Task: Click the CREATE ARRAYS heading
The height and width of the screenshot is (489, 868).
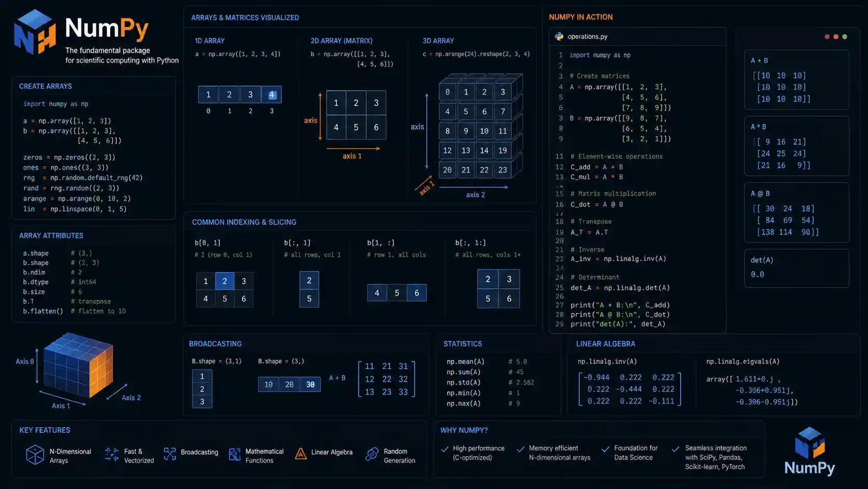Action: click(46, 86)
